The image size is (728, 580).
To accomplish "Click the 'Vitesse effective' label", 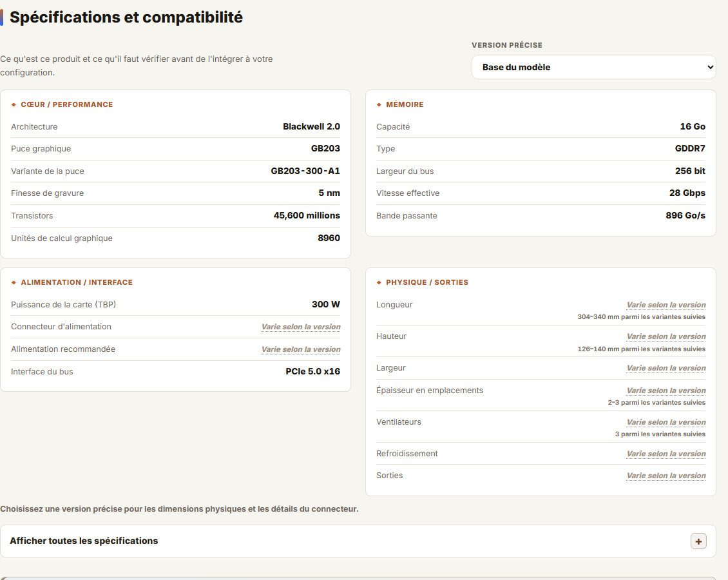I will pyautogui.click(x=408, y=193).
